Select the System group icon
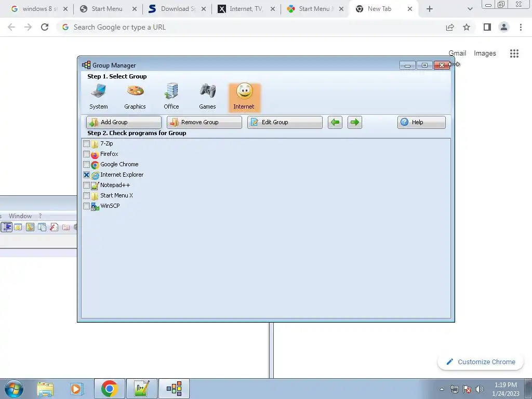The width and height of the screenshot is (532, 399). point(98,96)
